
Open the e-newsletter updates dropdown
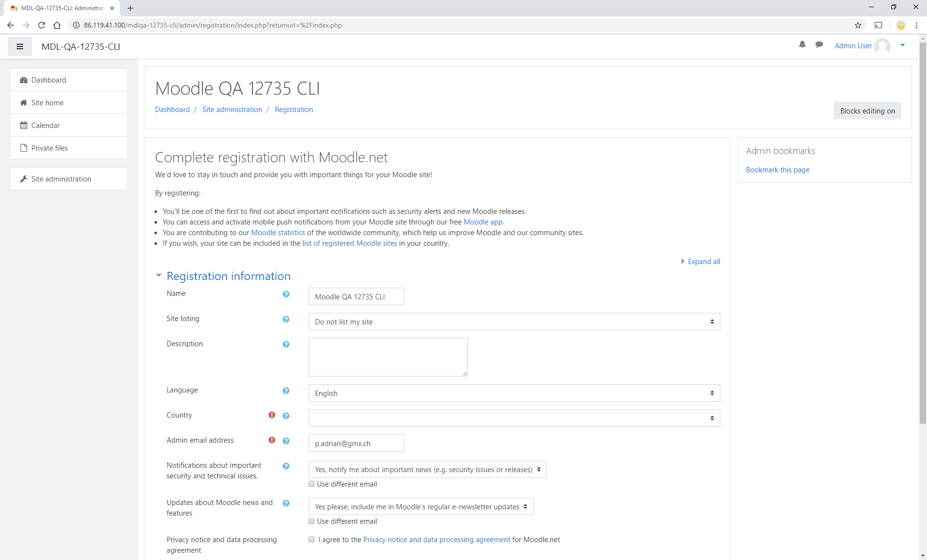coord(421,506)
